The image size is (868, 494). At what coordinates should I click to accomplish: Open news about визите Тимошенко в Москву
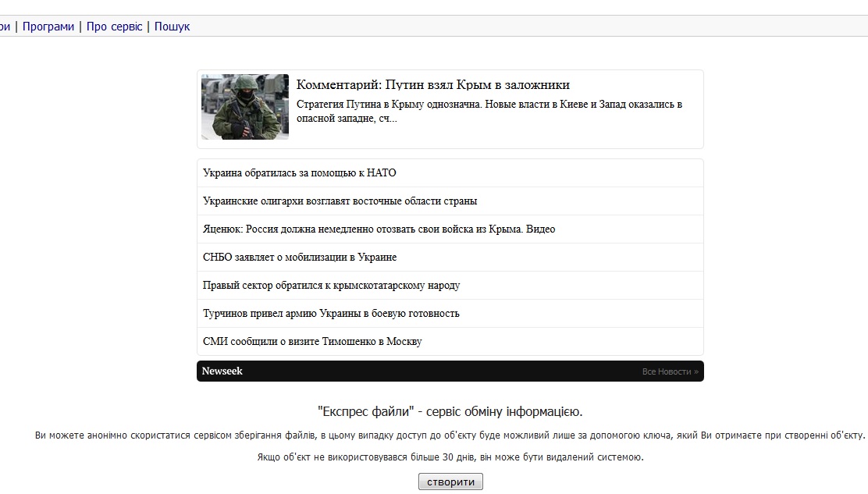(312, 342)
